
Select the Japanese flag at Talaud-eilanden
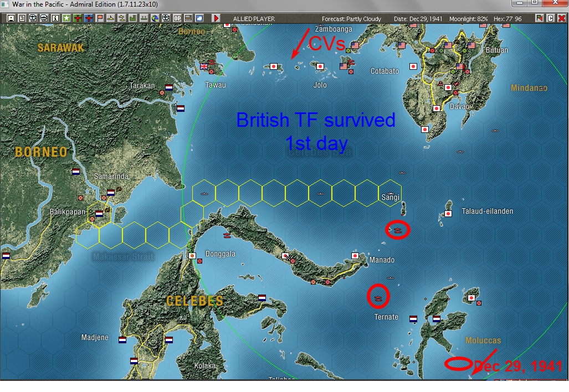448,214
